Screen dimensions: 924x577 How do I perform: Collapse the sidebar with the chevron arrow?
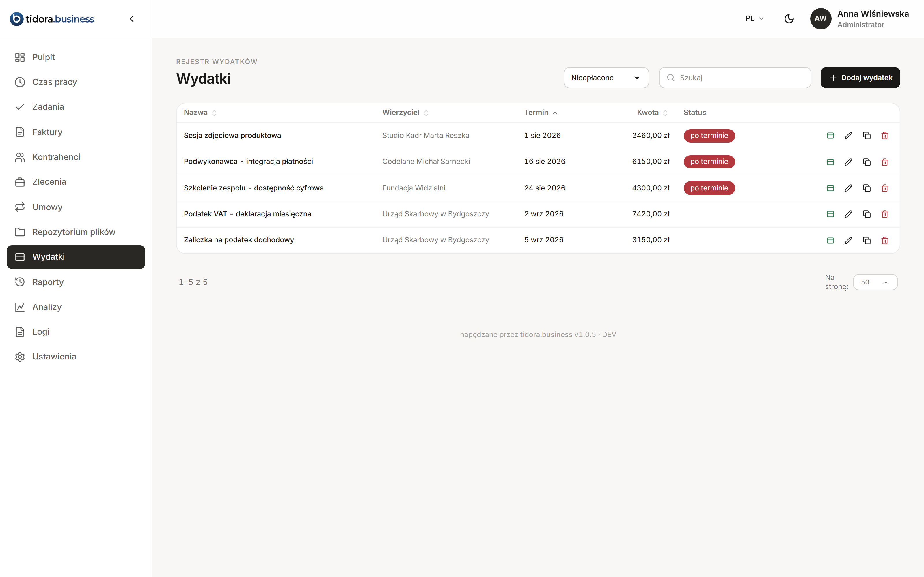(131, 19)
